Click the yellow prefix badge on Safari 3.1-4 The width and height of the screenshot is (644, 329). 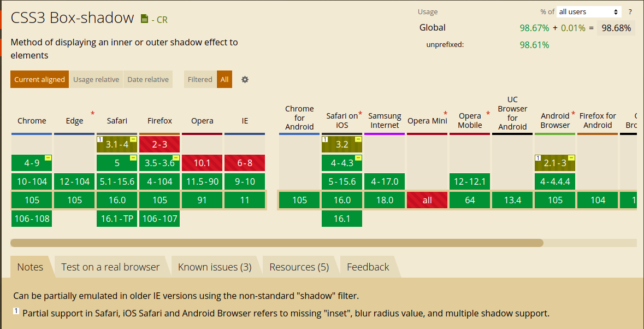click(x=133, y=140)
